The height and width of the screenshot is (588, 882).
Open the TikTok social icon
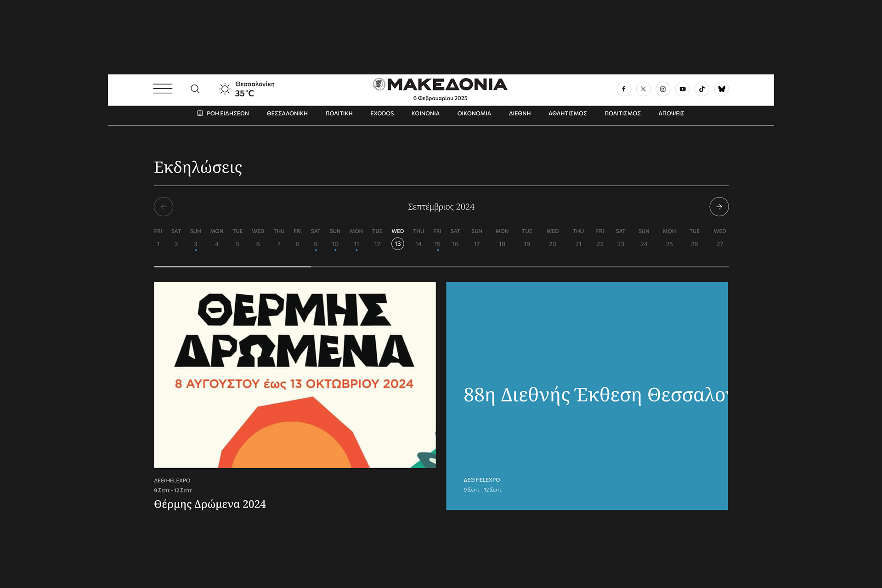[702, 89]
